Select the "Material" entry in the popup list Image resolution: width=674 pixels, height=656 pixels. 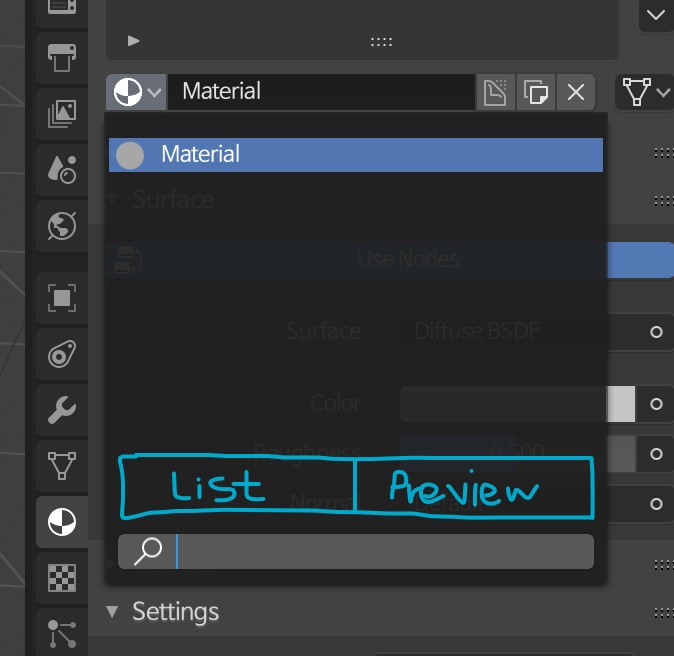point(355,155)
